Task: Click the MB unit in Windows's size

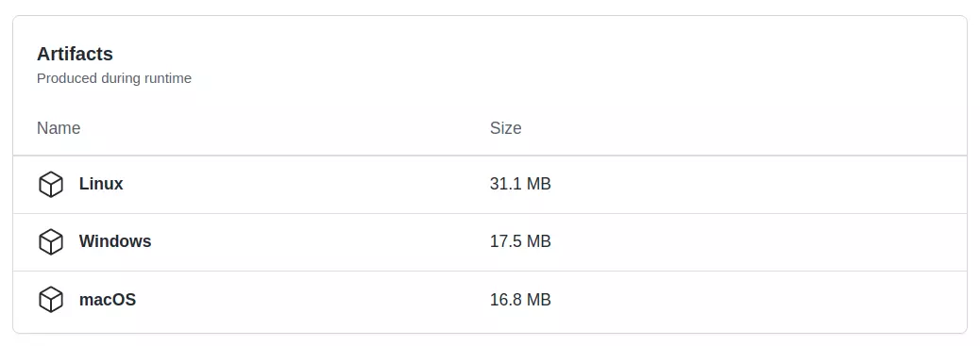Action: pyautogui.click(x=539, y=241)
